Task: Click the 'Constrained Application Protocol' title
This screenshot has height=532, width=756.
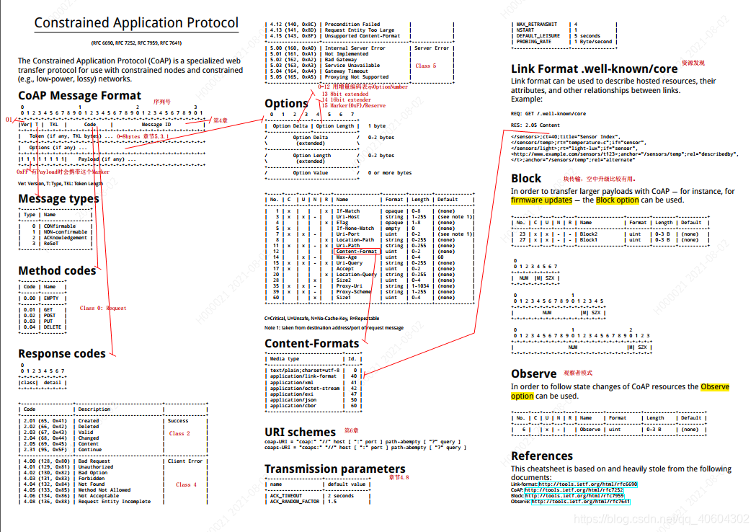Action: pyautogui.click(x=136, y=22)
